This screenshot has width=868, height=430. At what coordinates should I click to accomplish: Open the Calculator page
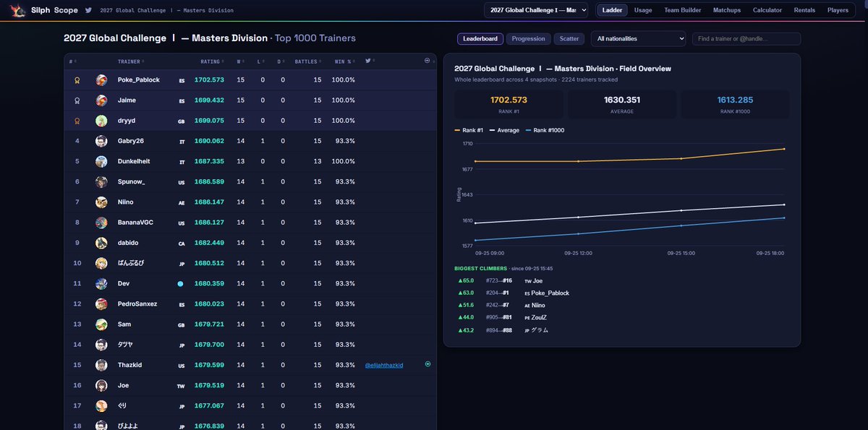pyautogui.click(x=767, y=10)
